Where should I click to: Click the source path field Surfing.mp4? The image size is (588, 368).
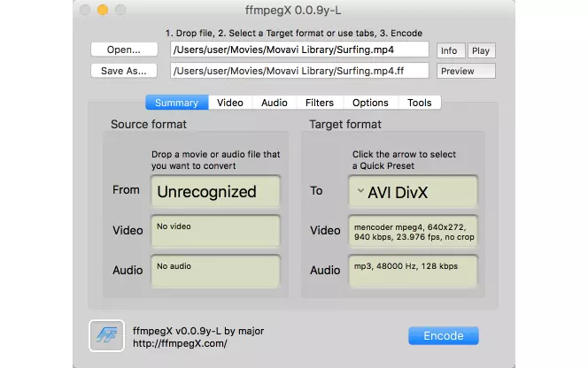(x=299, y=50)
